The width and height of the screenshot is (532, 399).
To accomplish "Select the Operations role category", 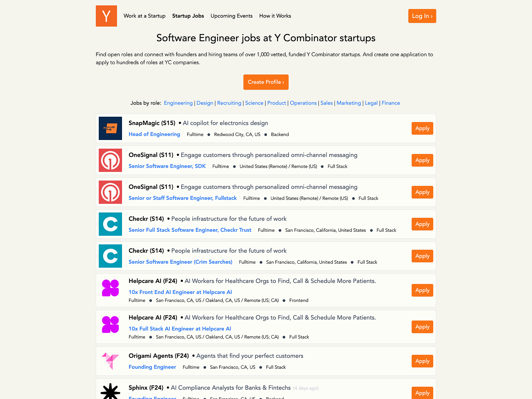I will [303, 103].
